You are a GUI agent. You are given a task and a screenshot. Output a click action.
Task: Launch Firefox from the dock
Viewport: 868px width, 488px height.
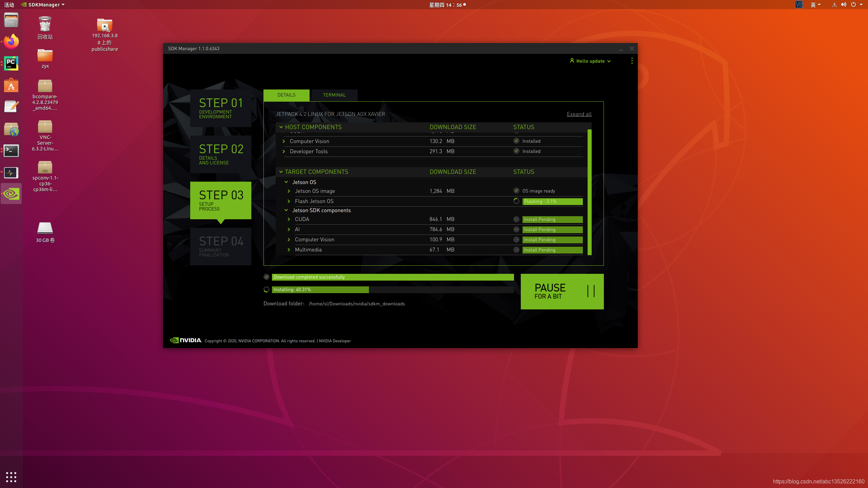click(11, 42)
